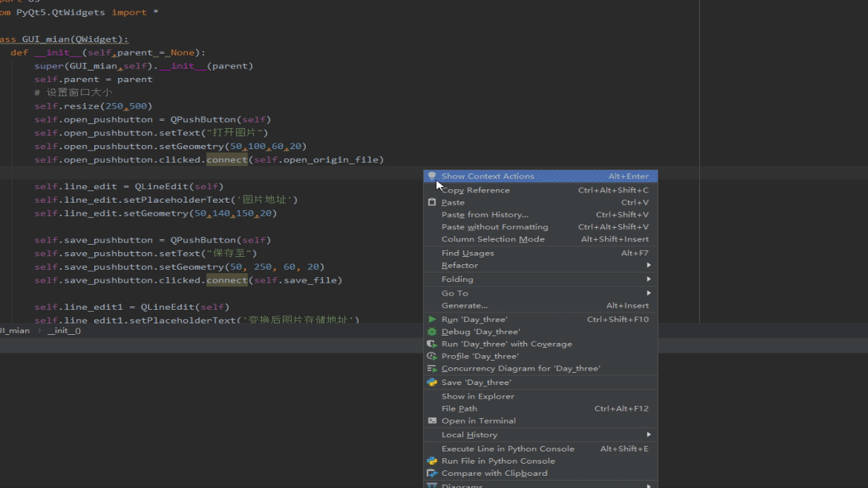The width and height of the screenshot is (868, 488).
Task: Click the Profile 'Day_three' icon
Action: (432, 356)
